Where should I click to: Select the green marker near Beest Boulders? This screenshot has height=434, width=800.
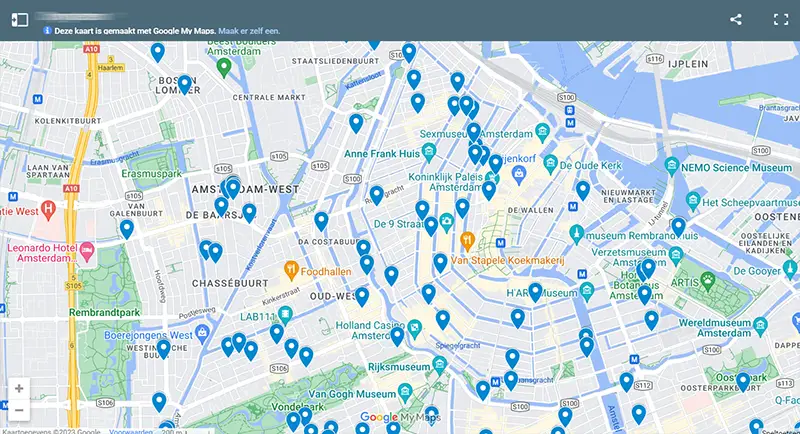coord(223,67)
